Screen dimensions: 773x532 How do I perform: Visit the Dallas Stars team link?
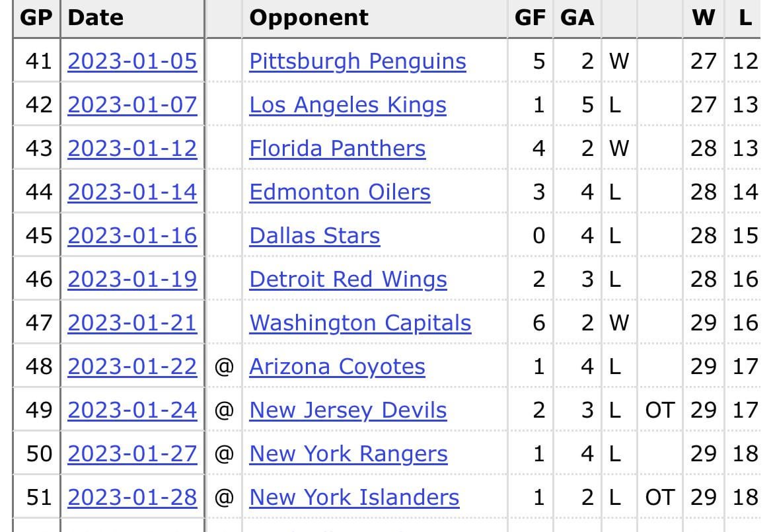tap(314, 236)
